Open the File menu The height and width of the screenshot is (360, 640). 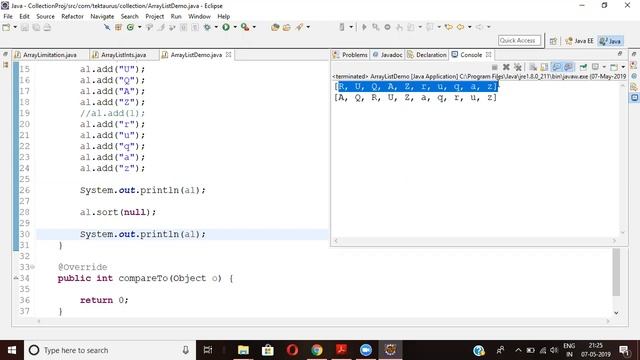(8, 16)
